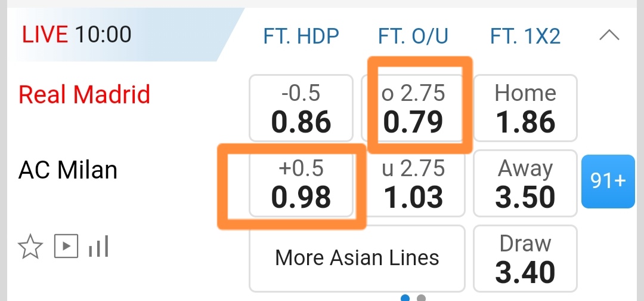Image resolution: width=644 pixels, height=301 pixels.
Task: Switch to the FT. HDP market header
Action: tap(301, 36)
